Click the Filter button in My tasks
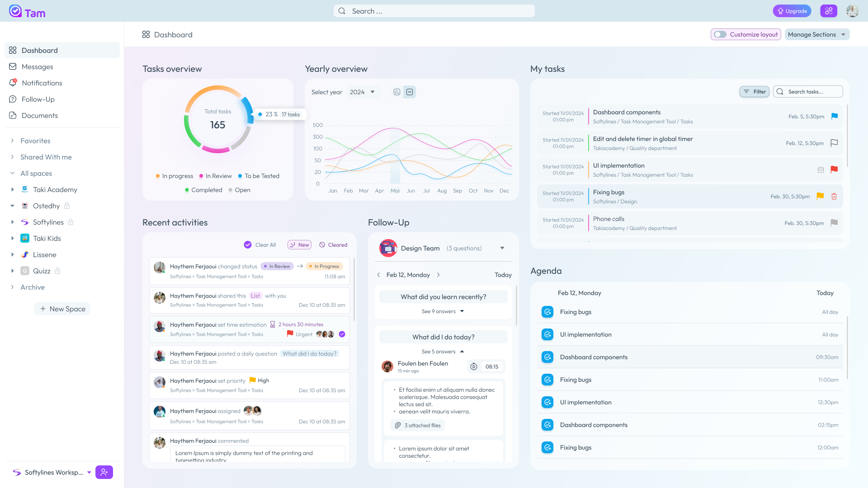 [755, 92]
